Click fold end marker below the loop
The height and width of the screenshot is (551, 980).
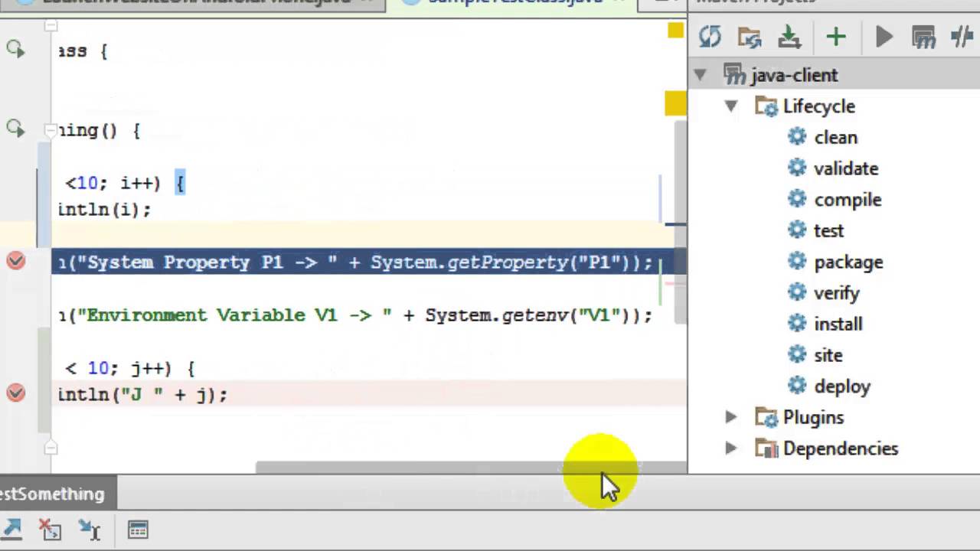pyautogui.click(x=51, y=447)
